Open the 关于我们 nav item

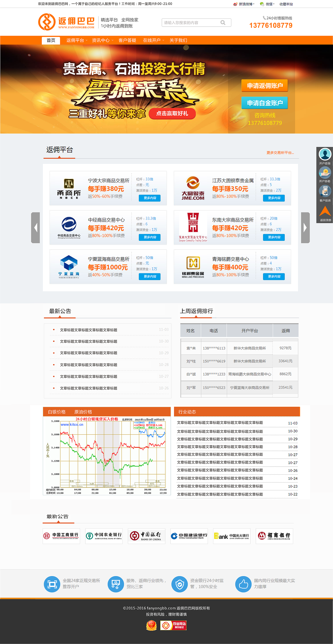[x=178, y=40]
